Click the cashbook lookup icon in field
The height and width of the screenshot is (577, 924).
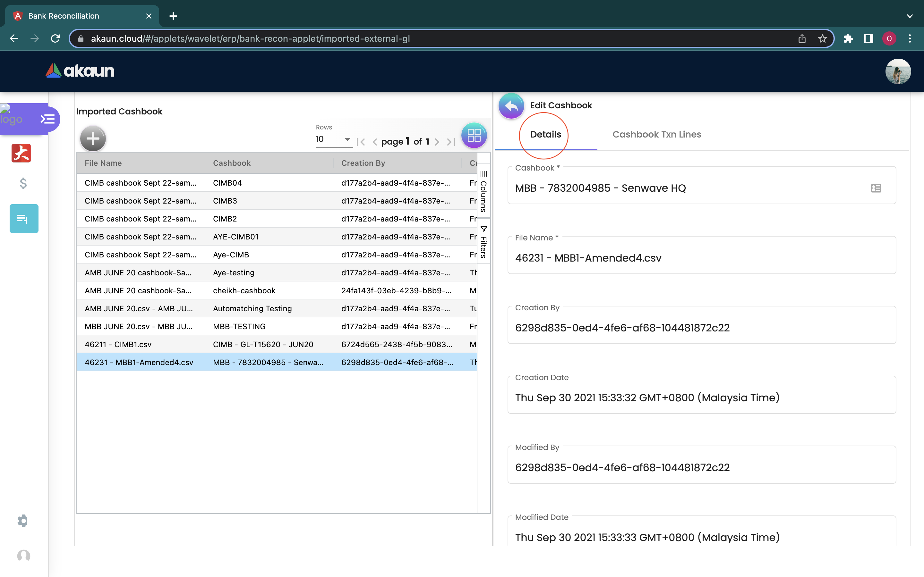(x=876, y=188)
